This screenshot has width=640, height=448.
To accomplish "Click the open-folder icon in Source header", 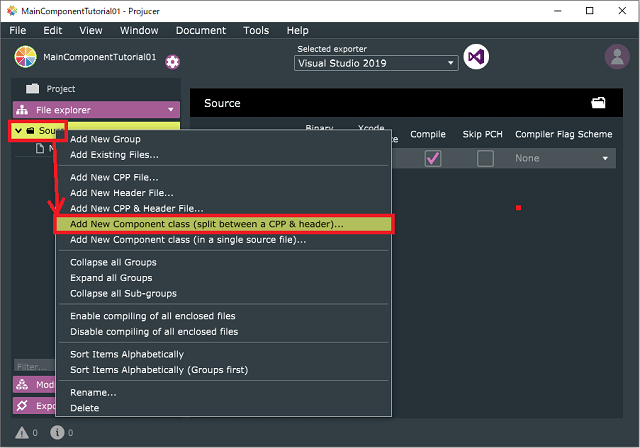I will [x=598, y=103].
